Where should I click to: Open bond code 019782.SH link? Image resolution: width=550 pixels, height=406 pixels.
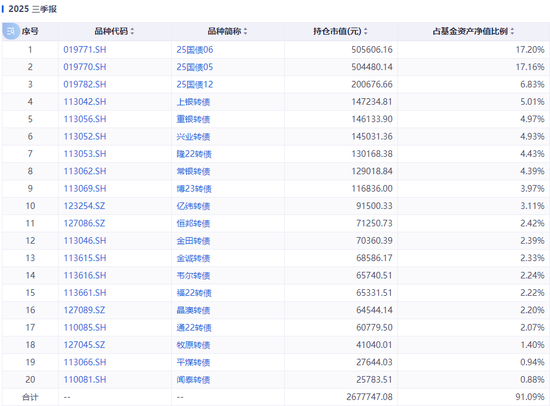pos(85,85)
